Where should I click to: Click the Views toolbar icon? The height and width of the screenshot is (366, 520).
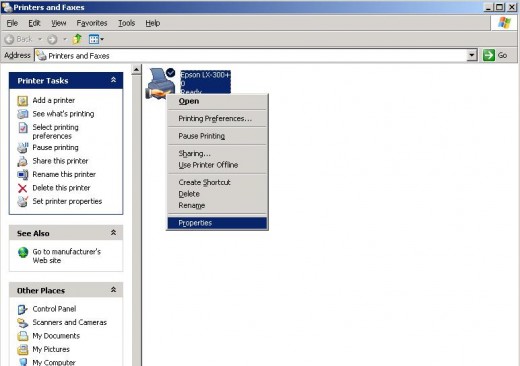point(94,39)
